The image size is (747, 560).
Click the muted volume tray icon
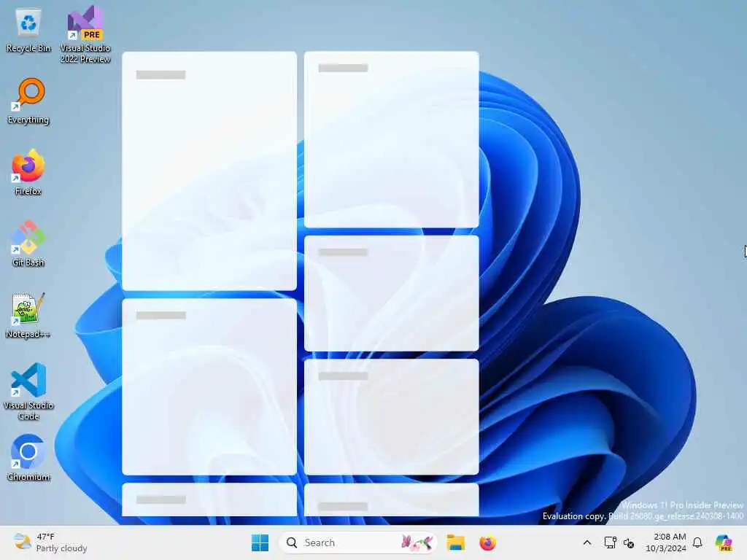coord(629,542)
